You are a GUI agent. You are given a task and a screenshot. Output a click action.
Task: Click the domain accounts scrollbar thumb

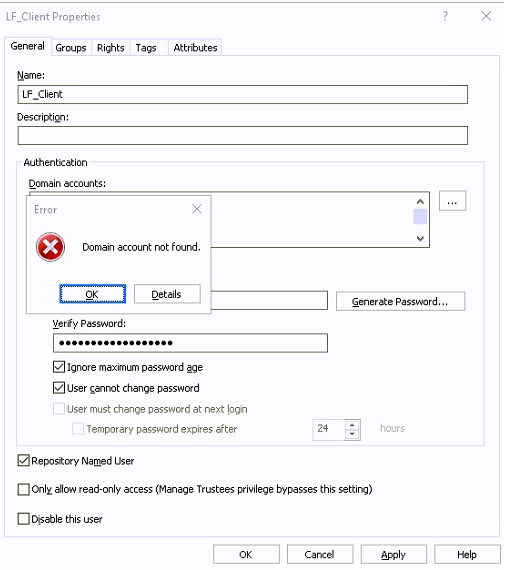pos(420,217)
